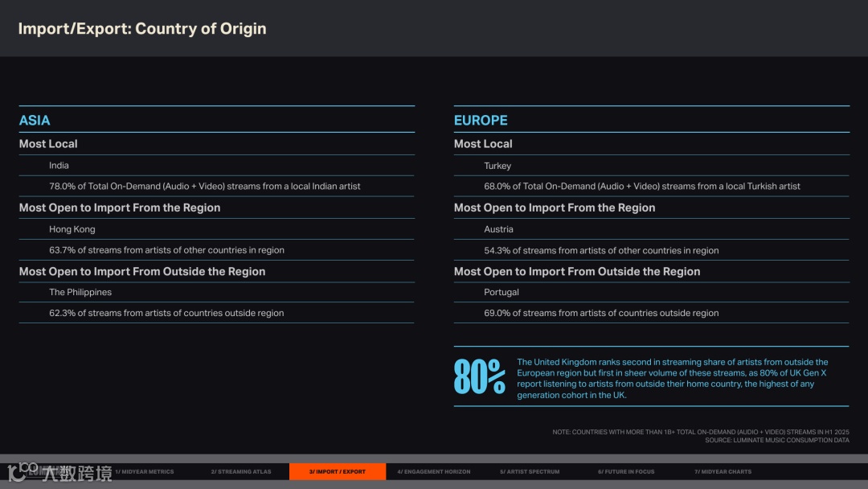Click the Hong Kong entry row
Viewport: 868px width, 489px height.
coord(72,229)
